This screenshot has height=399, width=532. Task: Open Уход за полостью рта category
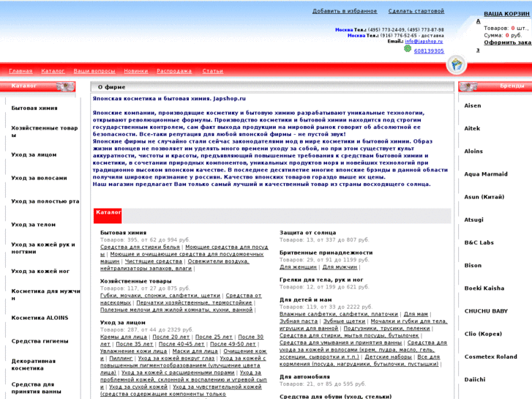(45, 201)
